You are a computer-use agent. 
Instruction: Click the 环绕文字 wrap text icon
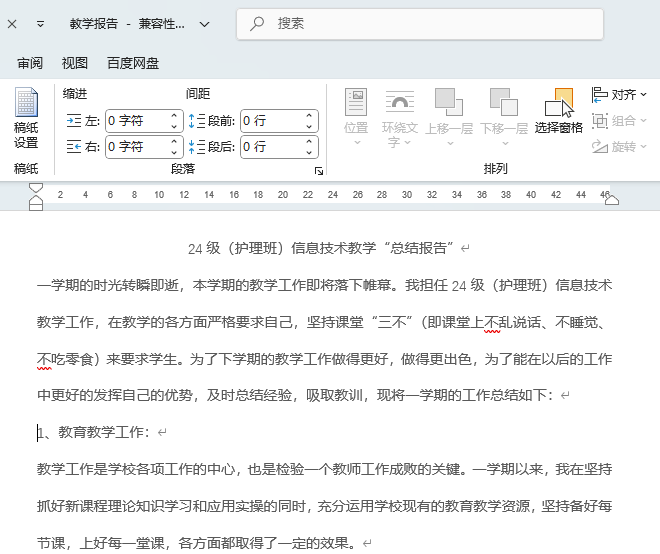[x=399, y=102]
